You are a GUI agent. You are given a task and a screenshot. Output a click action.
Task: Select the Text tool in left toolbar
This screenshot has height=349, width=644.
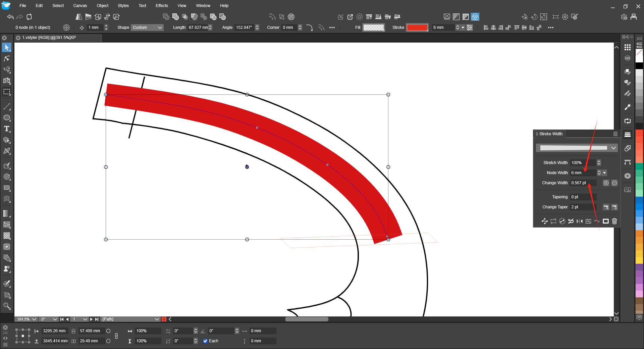[7, 129]
